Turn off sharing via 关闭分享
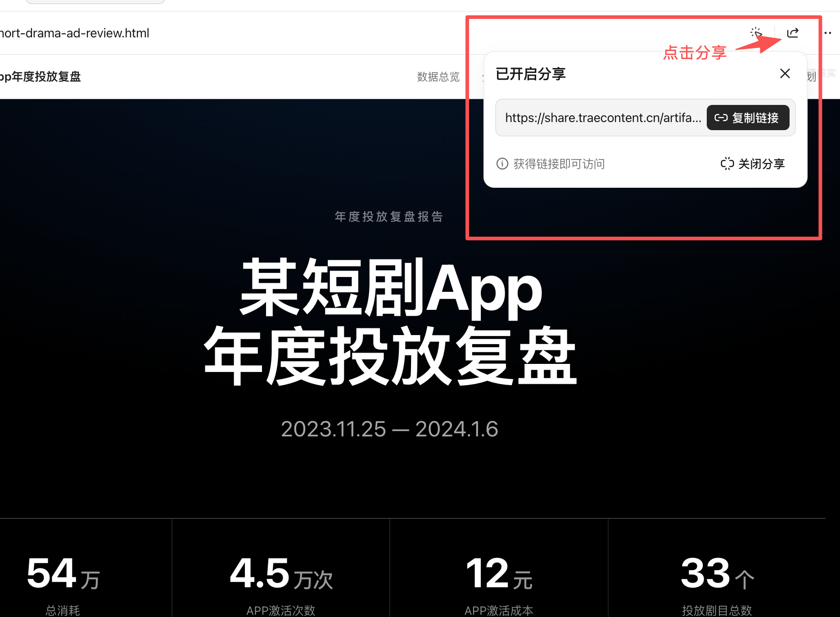840x617 pixels. [753, 163]
